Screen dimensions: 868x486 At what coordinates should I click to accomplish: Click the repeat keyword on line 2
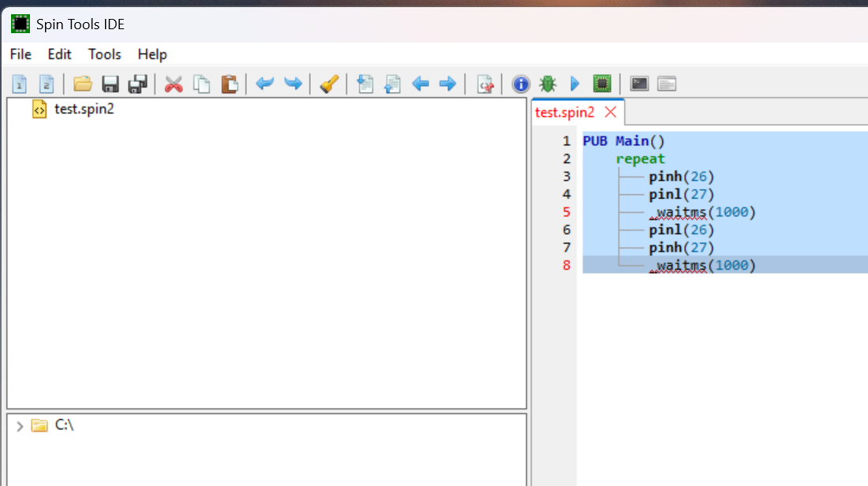[640, 159]
